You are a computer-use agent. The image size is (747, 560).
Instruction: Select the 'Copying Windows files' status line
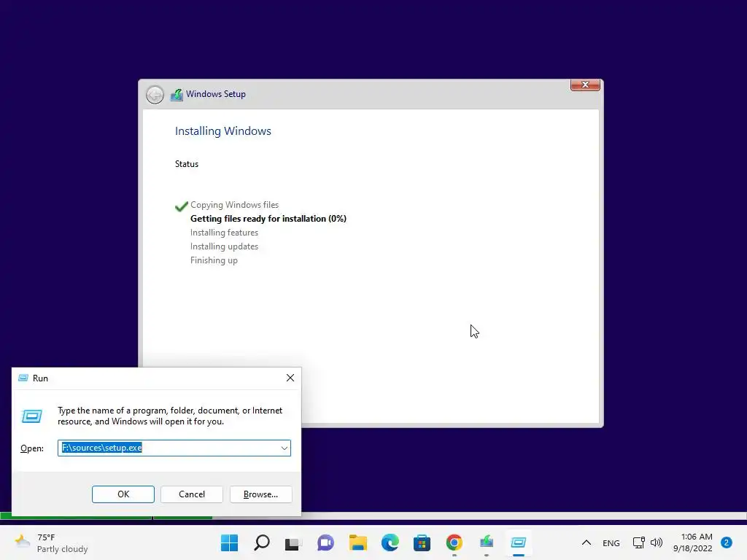(x=234, y=205)
